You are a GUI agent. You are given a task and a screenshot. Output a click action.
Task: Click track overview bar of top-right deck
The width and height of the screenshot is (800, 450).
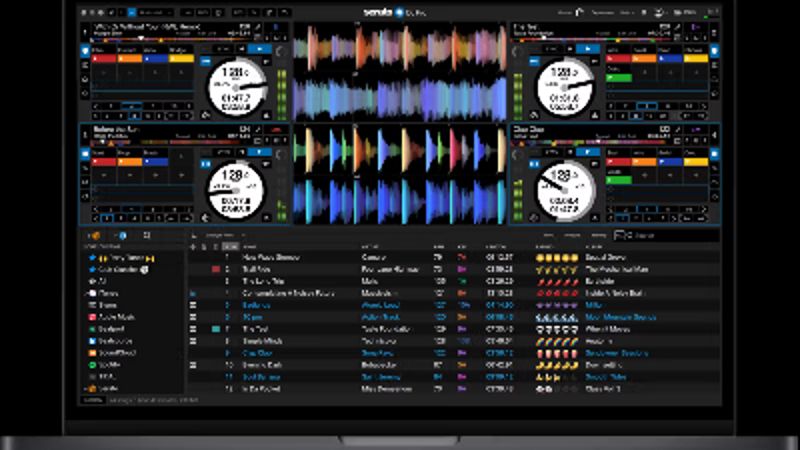click(592, 39)
